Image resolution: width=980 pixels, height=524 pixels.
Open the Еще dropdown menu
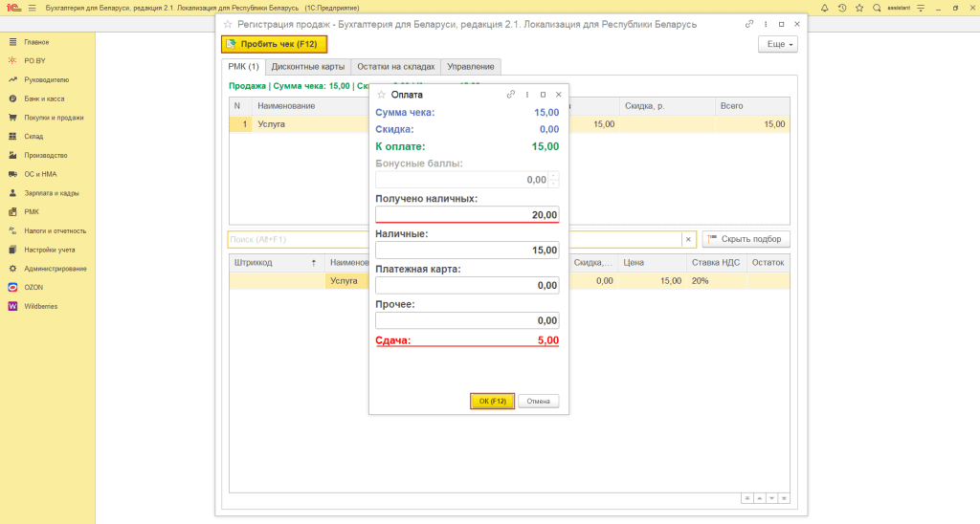[x=778, y=44]
